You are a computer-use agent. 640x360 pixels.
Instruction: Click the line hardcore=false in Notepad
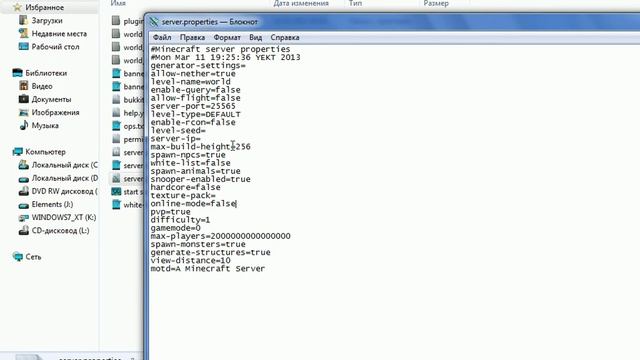[185, 187]
